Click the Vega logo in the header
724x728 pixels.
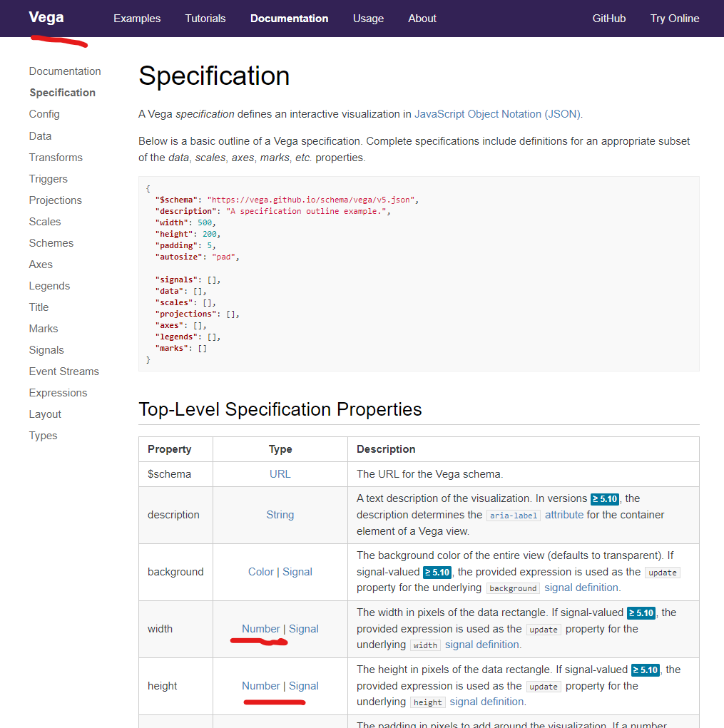click(46, 17)
